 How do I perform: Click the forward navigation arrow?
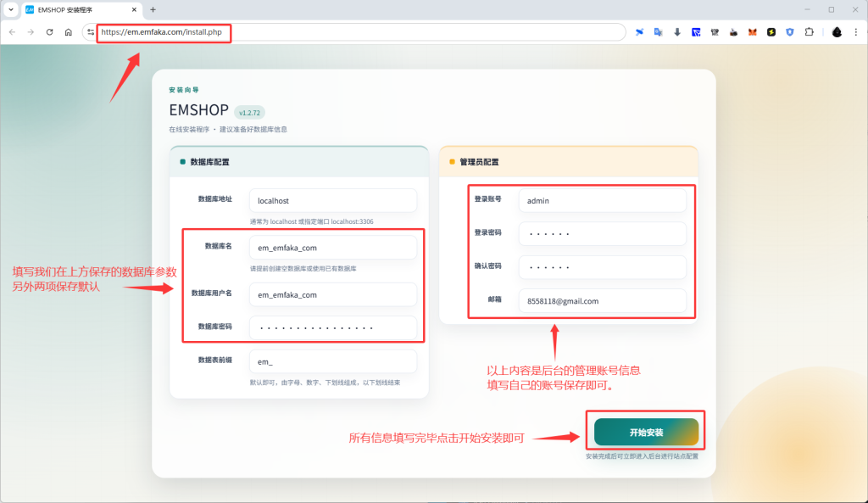coord(32,31)
